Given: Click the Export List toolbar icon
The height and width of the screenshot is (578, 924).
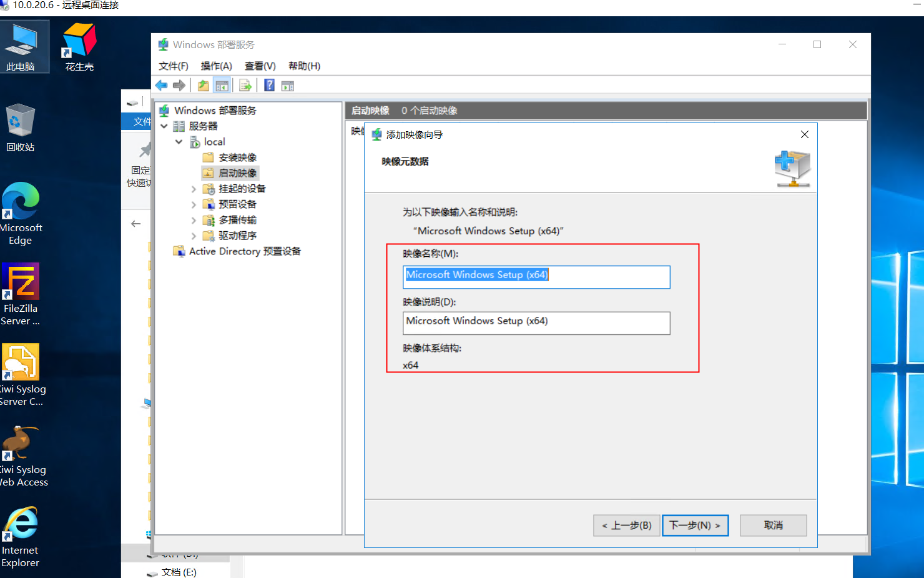Looking at the screenshot, I should coord(245,86).
